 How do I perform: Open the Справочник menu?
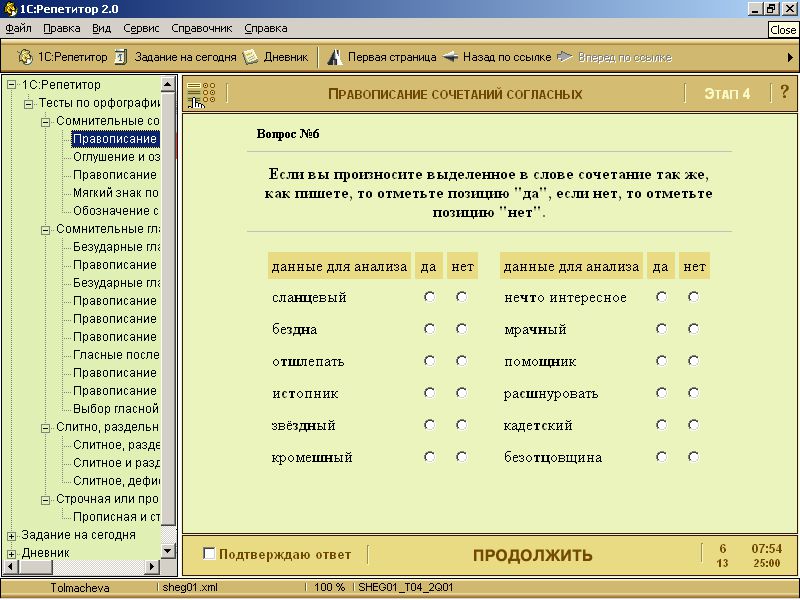point(201,28)
